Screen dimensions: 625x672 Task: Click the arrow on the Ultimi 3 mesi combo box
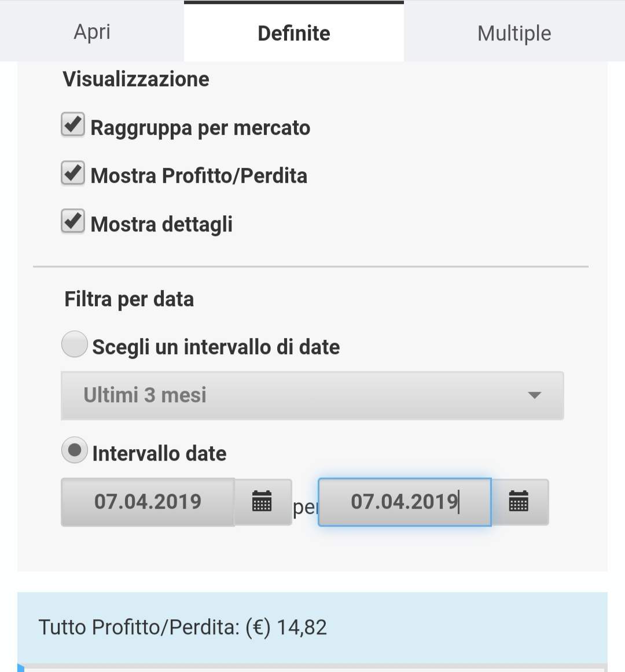point(534,395)
